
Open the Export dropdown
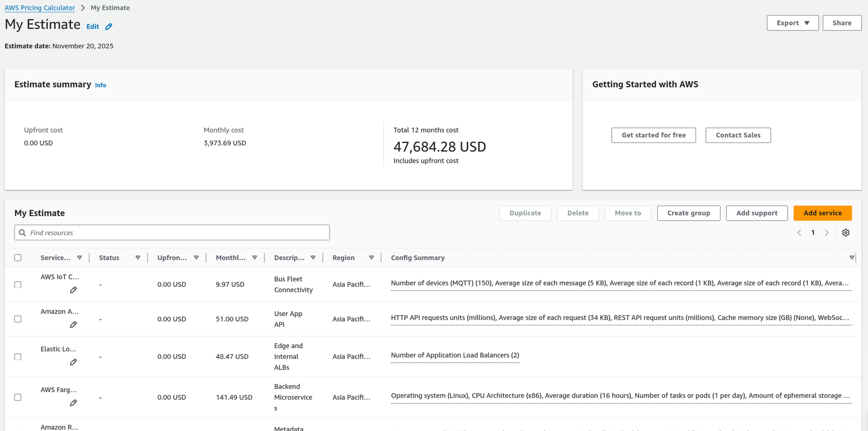792,23
